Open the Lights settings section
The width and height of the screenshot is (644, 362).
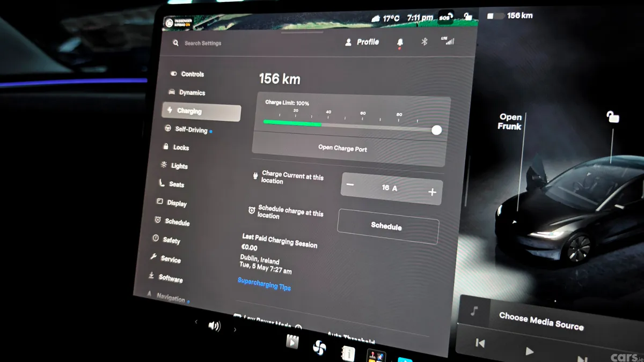(174, 166)
